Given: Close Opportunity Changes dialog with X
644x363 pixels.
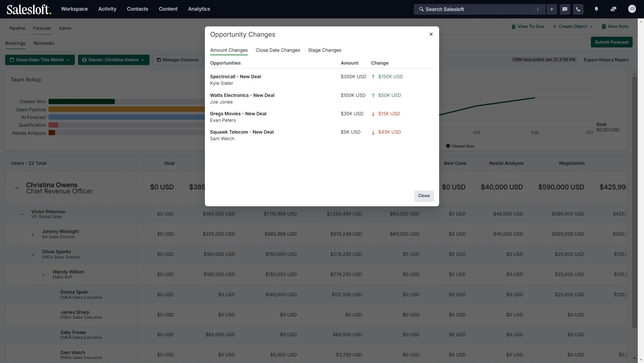Looking at the screenshot, I should [x=431, y=34].
